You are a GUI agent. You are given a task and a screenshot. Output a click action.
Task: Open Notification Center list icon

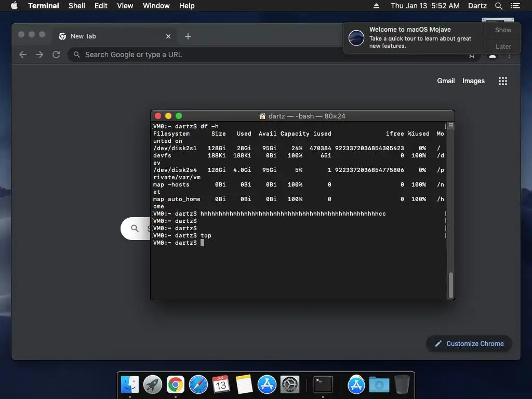point(515,6)
